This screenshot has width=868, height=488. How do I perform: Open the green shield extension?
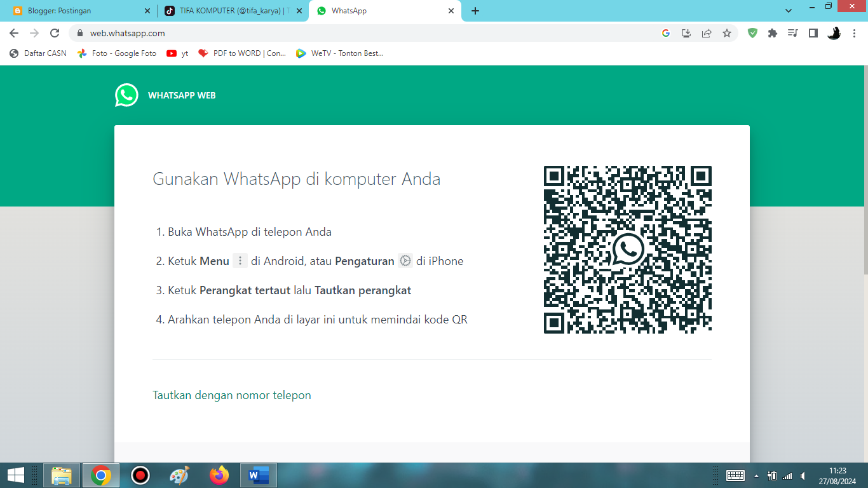coord(752,33)
